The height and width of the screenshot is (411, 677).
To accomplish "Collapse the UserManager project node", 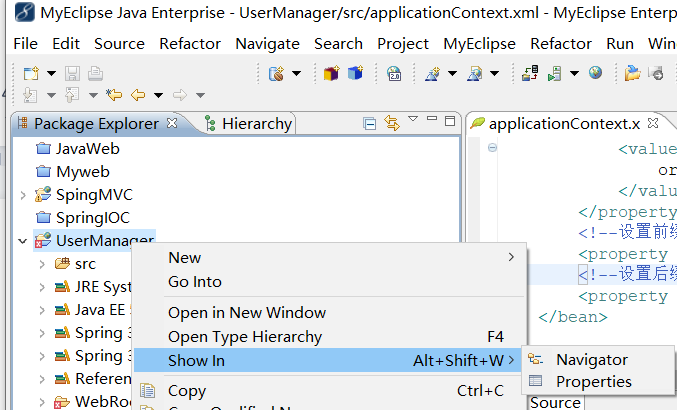I will tap(22, 241).
